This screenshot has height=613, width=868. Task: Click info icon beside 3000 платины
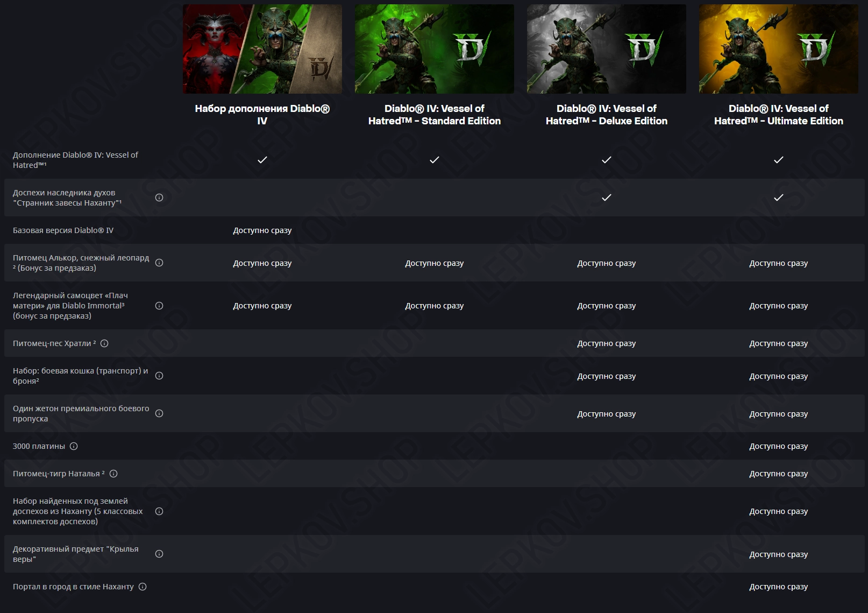point(74,446)
